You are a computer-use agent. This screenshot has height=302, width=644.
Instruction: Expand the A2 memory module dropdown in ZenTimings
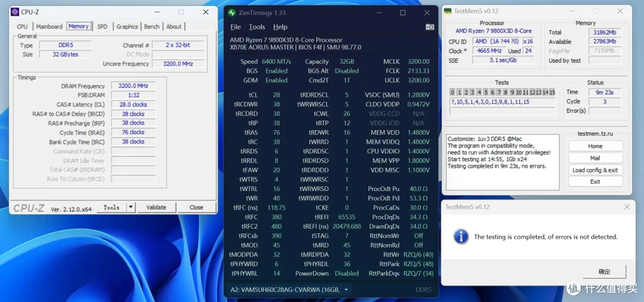pyautogui.click(x=346, y=289)
